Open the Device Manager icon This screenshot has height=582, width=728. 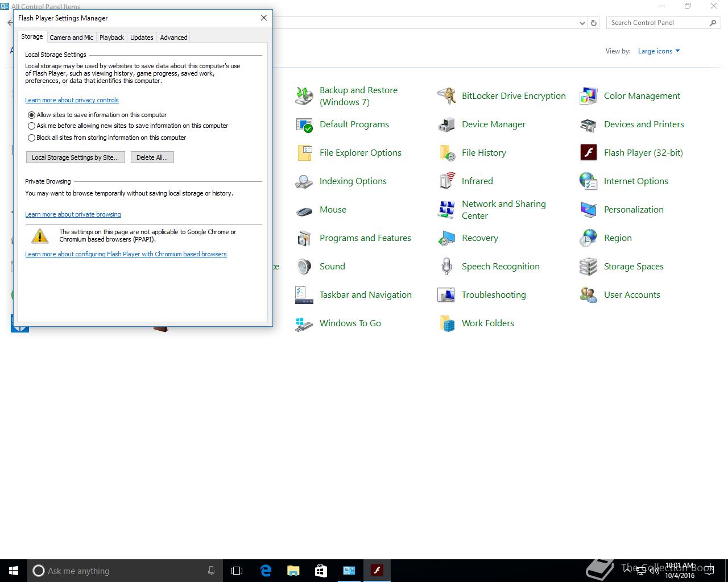click(x=446, y=124)
